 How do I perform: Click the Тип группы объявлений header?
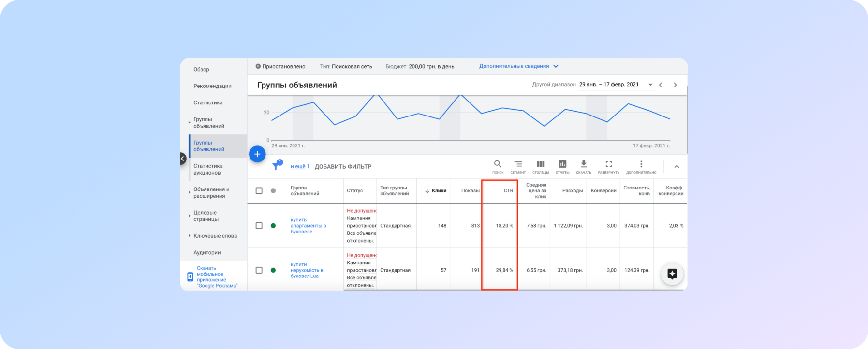point(394,190)
